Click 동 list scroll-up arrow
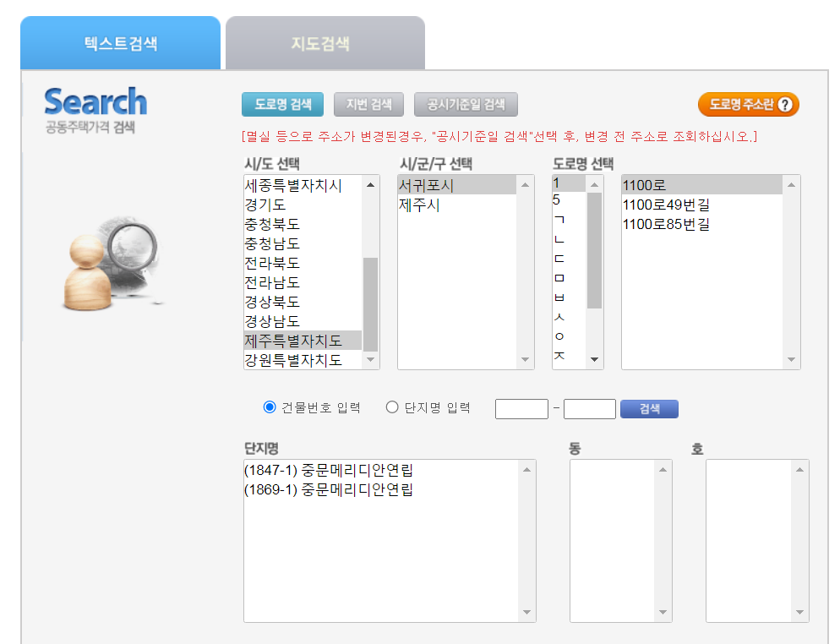This screenshot has height=644, width=840. [x=663, y=470]
